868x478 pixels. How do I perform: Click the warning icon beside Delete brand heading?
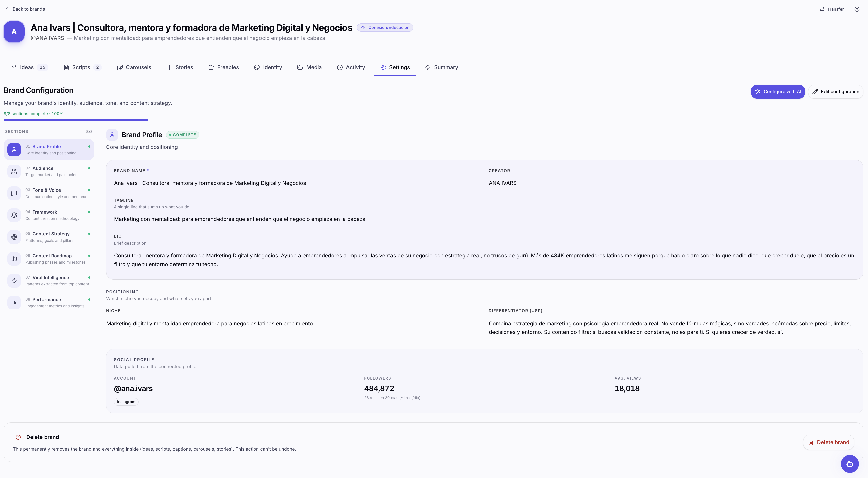point(18,437)
